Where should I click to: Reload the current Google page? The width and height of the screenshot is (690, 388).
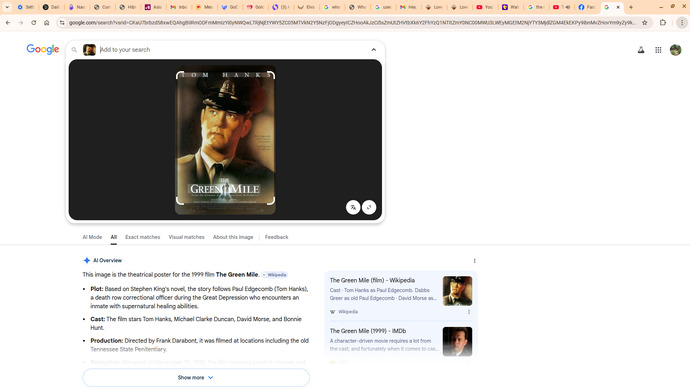tap(33, 22)
